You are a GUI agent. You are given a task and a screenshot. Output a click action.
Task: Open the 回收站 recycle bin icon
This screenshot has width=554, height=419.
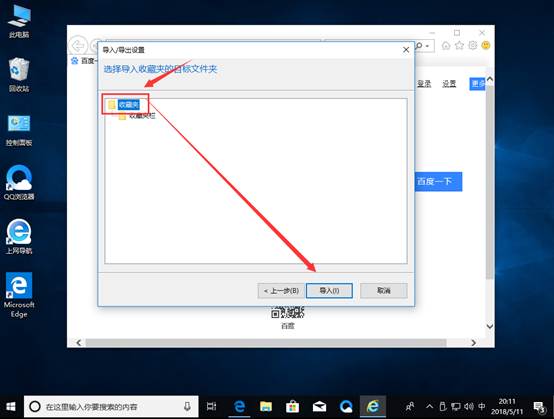pos(19,75)
